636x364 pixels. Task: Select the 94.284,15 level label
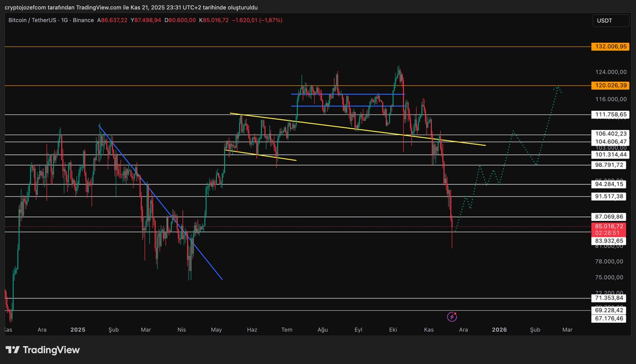608,184
